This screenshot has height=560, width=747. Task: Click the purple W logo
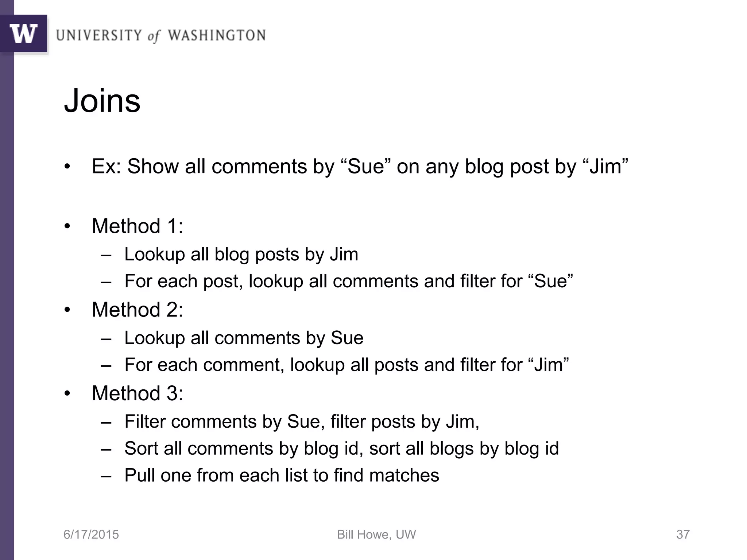click(x=24, y=34)
